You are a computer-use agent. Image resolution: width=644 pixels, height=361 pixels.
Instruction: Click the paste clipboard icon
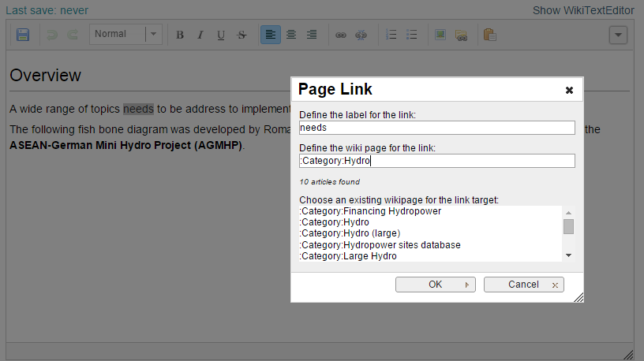(x=489, y=35)
